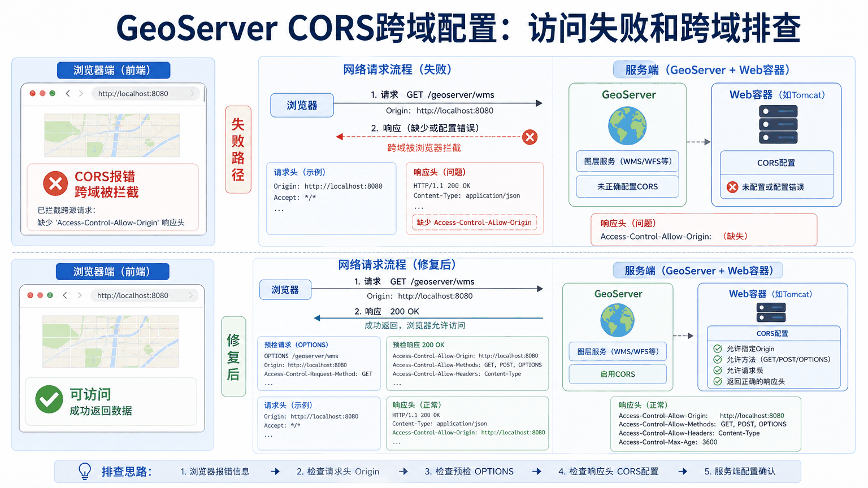Click the 预检请求 (OPTIONS) heading
The height and width of the screenshot is (488, 868).
[x=296, y=345]
